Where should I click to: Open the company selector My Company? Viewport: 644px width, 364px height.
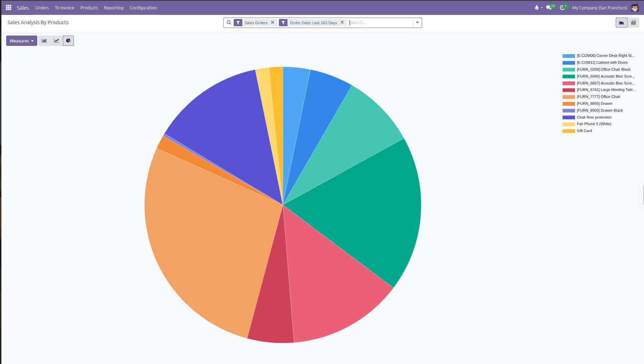tap(599, 8)
